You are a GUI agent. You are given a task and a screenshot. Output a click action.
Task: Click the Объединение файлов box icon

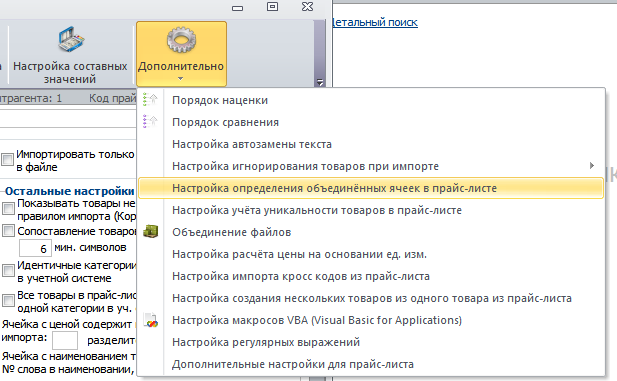click(150, 231)
